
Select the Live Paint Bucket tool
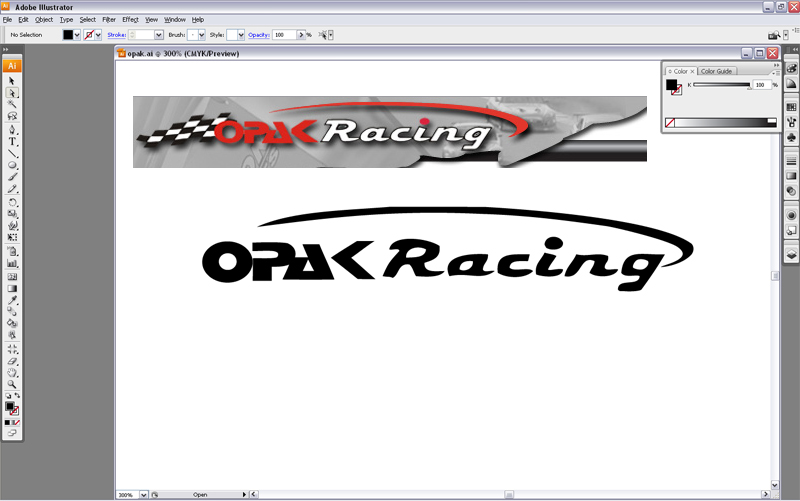tap(12, 323)
